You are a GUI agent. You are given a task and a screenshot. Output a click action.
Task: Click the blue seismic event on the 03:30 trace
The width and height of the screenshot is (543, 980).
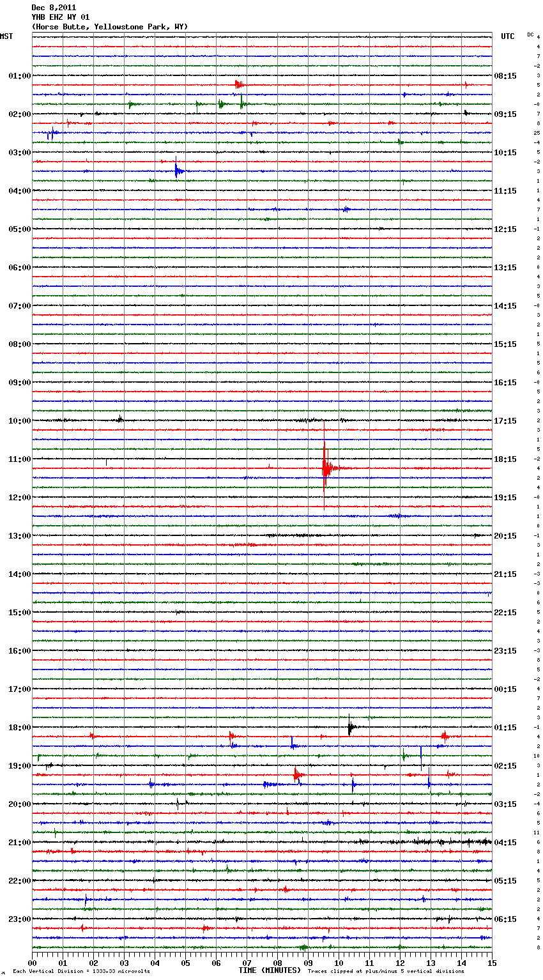tap(178, 170)
